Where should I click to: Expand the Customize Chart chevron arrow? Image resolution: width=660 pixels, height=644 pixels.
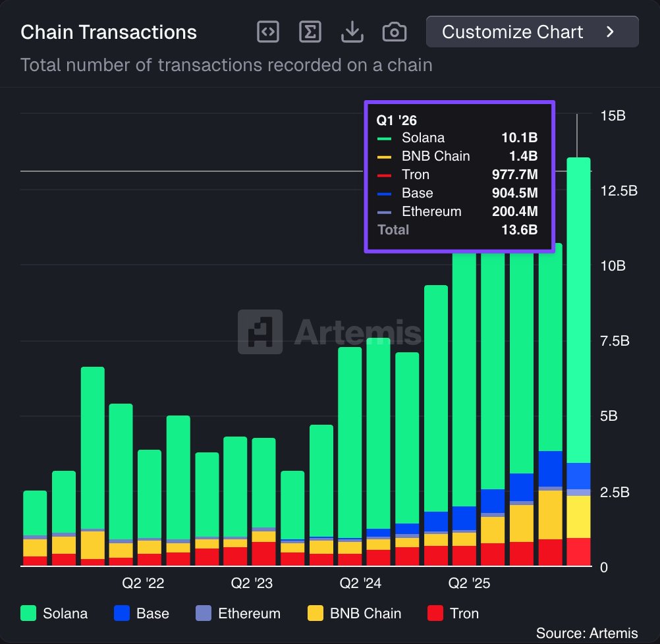[610, 32]
